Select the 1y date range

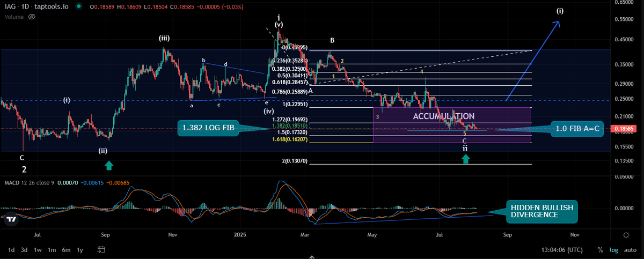pyautogui.click(x=80, y=250)
